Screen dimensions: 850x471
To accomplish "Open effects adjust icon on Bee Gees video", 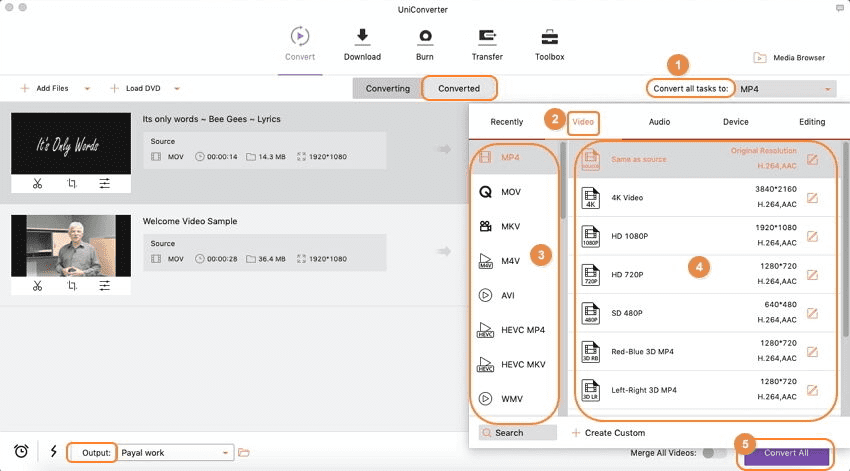I will click(x=105, y=183).
